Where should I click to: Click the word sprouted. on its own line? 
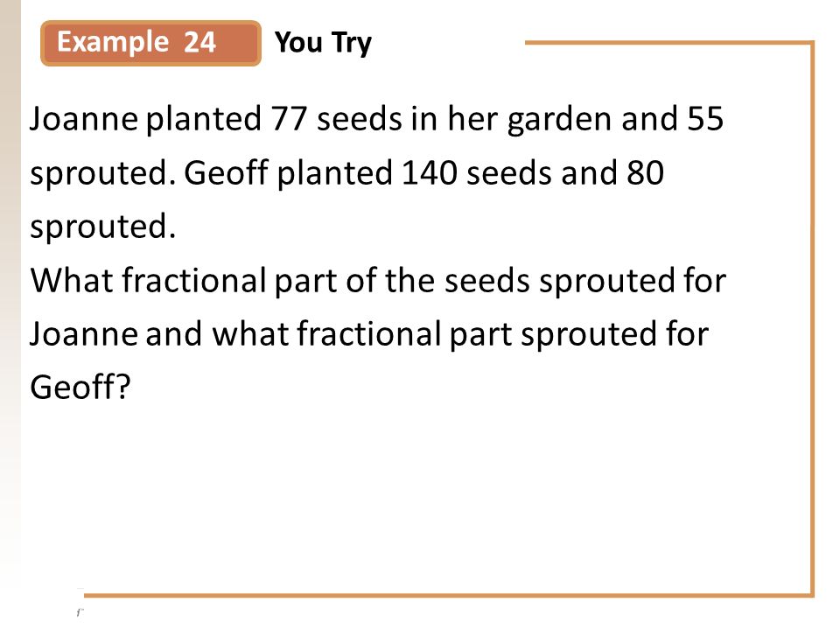tap(103, 227)
